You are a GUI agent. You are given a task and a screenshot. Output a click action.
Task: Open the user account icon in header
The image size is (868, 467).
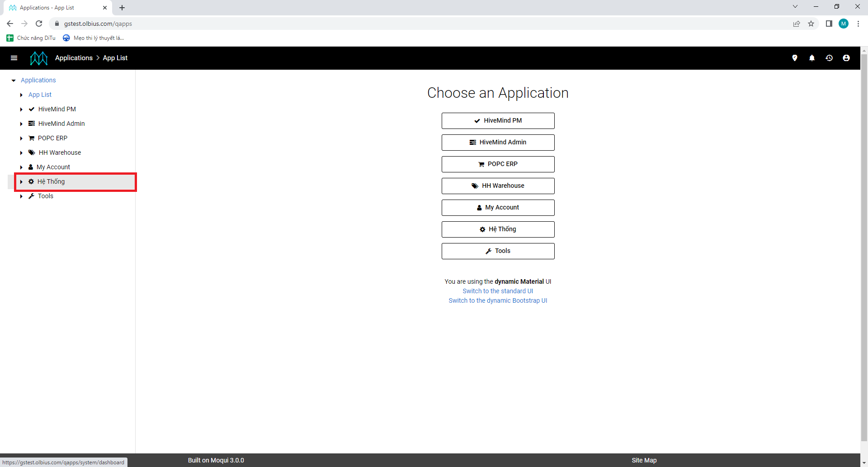point(846,58)
